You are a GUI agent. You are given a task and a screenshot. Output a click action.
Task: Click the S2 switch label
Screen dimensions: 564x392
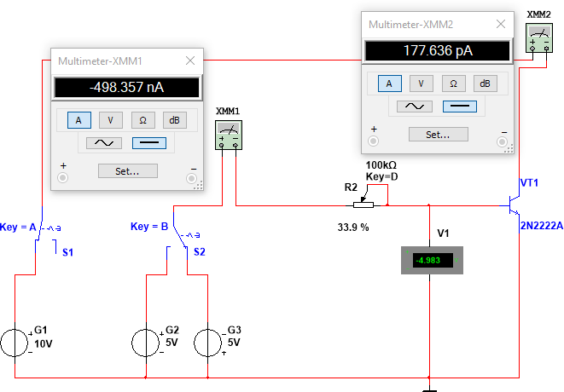200,252
